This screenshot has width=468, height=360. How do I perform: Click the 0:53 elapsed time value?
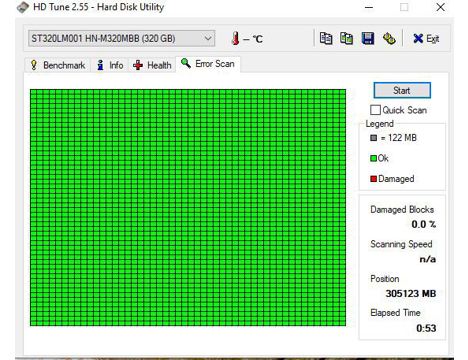(426, 328)
